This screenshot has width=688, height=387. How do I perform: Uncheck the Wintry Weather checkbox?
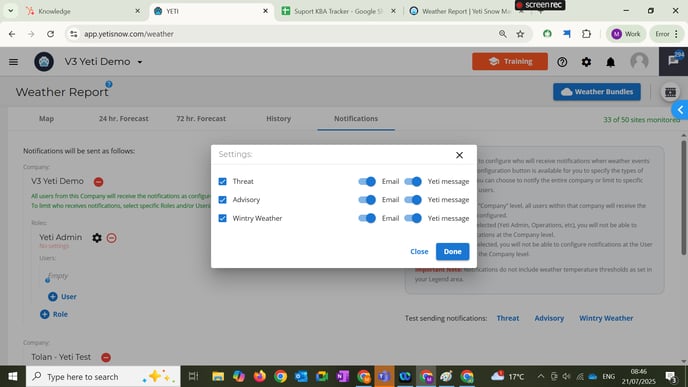click(222, 218)
